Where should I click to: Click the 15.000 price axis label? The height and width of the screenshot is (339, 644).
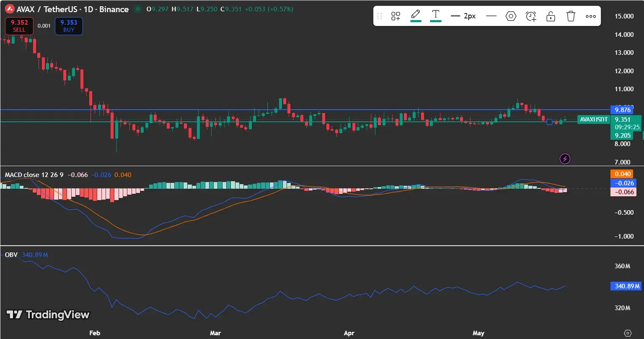[623, 16]
